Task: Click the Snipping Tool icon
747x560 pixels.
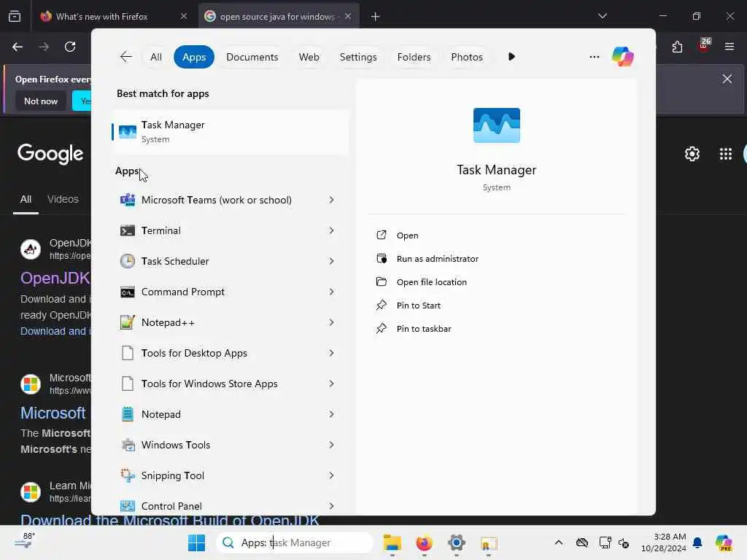Action: pos(127,475)
